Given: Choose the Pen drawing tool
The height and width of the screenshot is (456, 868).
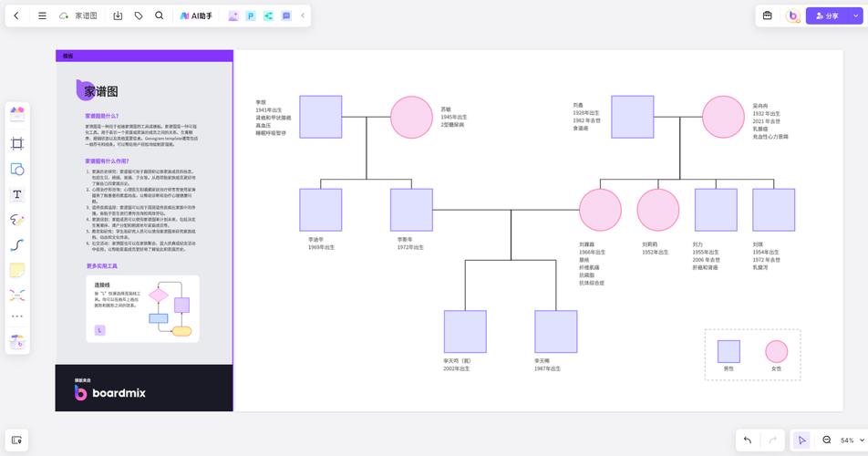Looking at the screenshot, I should pyautogui.click(x=17, y=220).
